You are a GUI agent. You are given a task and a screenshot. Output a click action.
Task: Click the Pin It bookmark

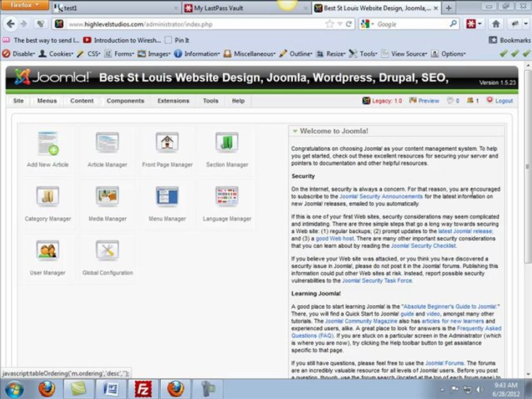pyautogui.click(x=177, y=40)
